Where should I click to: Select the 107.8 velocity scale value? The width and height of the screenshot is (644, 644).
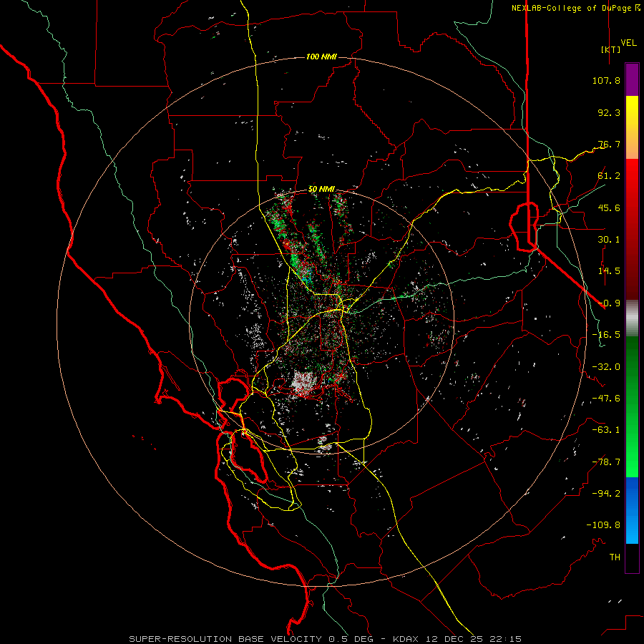coord(606,80)
